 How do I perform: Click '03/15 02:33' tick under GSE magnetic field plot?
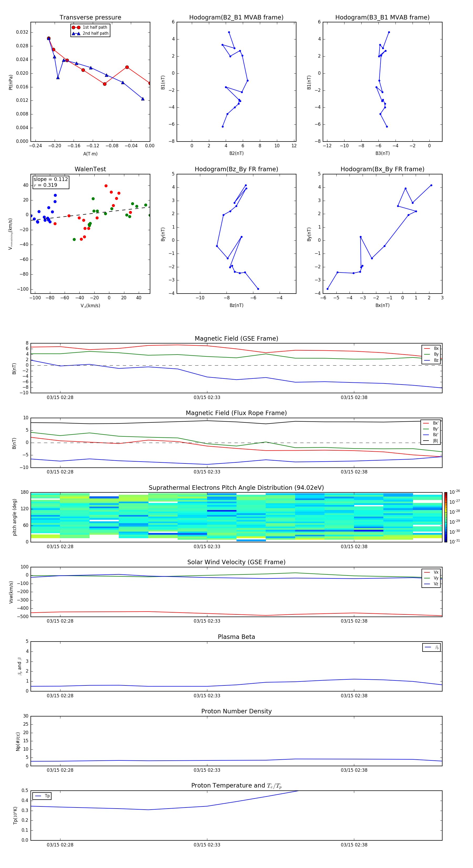(x=207, y=397)
